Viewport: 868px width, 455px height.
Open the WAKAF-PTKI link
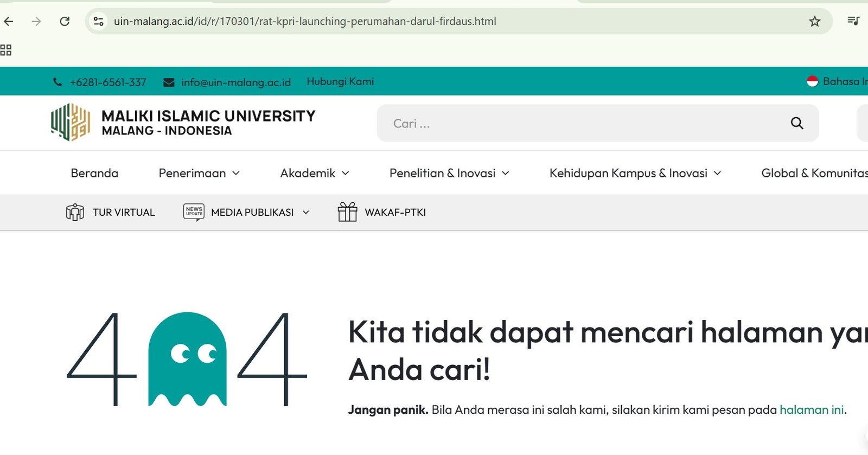coord(395,212)
